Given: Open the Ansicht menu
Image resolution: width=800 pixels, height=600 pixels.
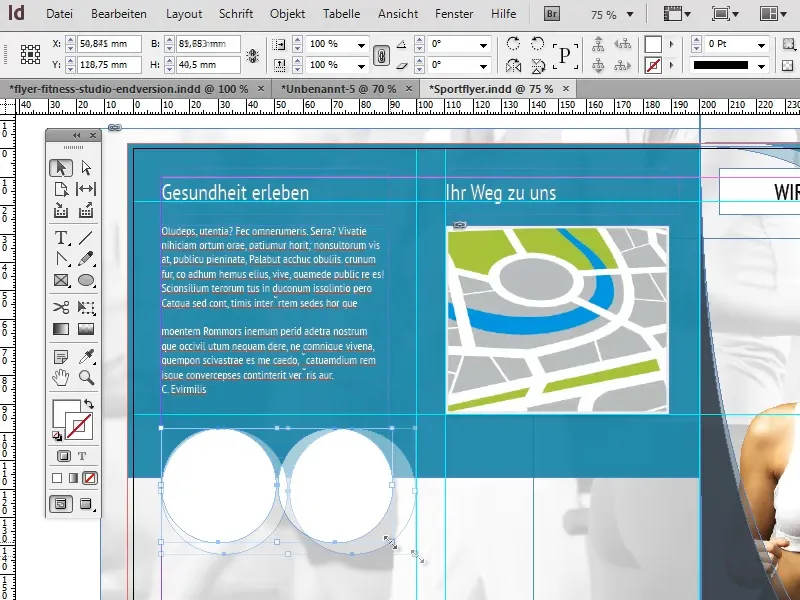Looking at the screenshot, I should pos(398,14).
